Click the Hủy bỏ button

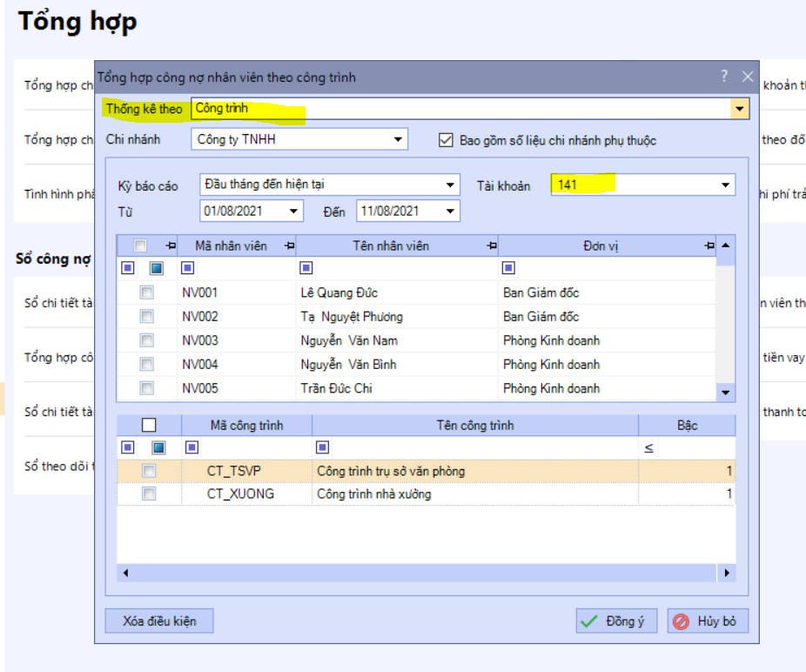708,622
